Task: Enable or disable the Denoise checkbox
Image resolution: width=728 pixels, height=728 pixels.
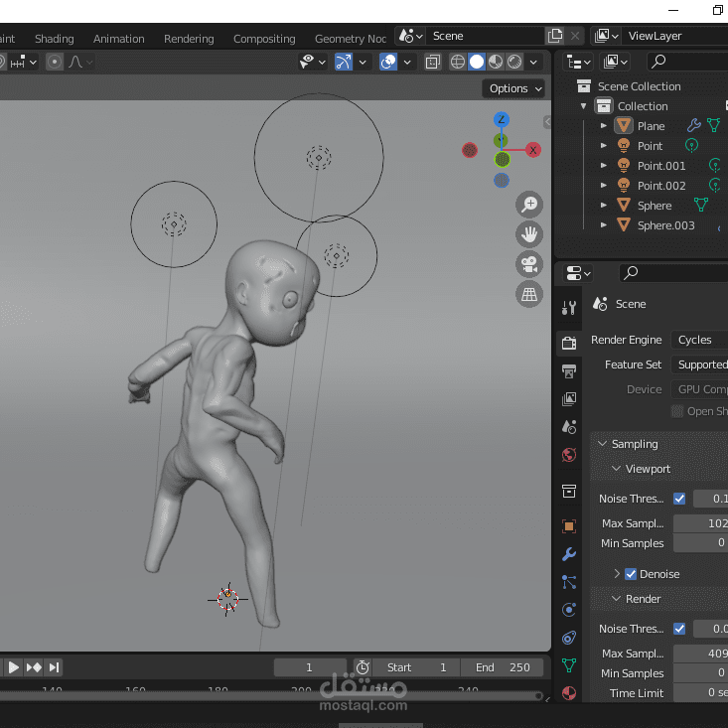Action: point(631,574)
